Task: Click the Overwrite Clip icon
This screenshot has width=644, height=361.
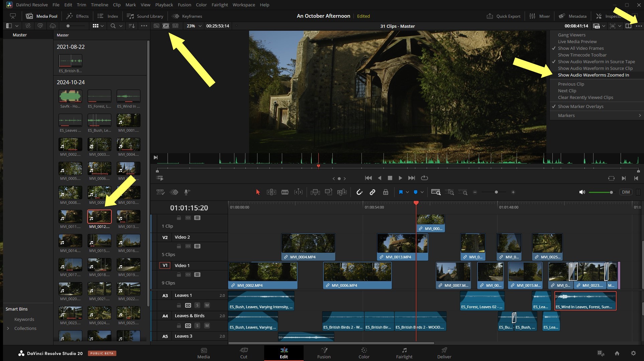Action: [328, 192]
